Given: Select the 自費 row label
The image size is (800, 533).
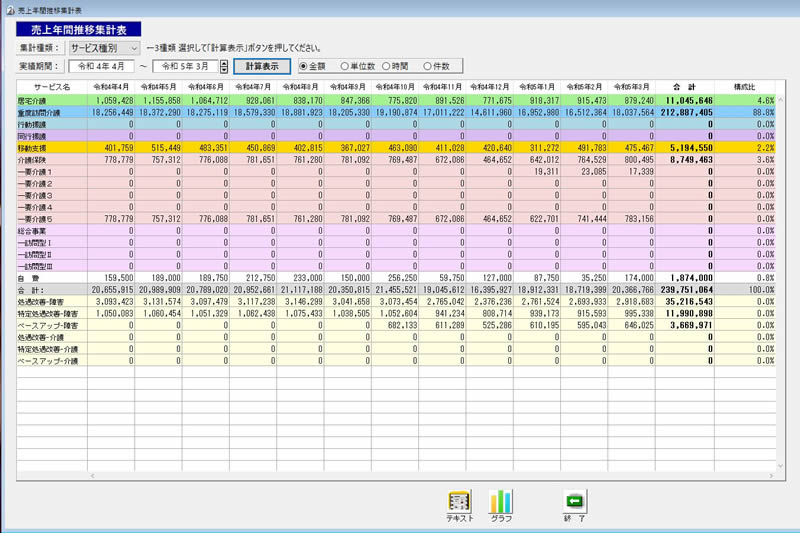Looking at the screenshot, I should click(x=52, y=278).
